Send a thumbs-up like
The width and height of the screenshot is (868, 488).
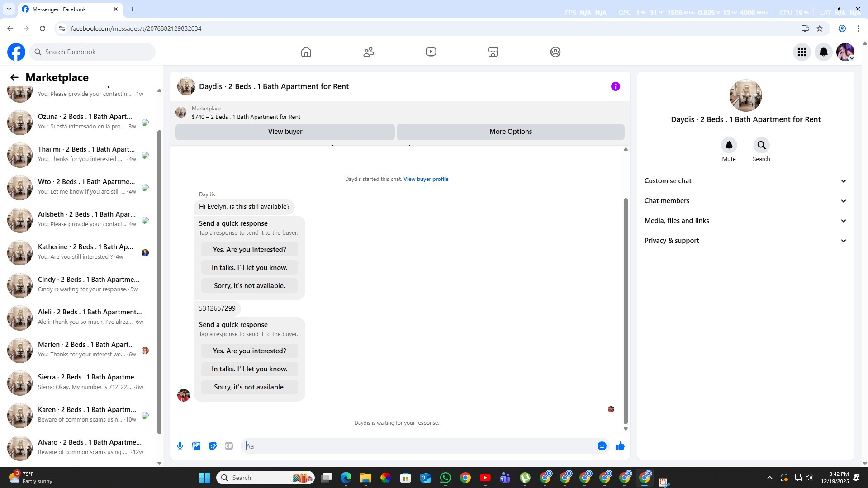620,446
